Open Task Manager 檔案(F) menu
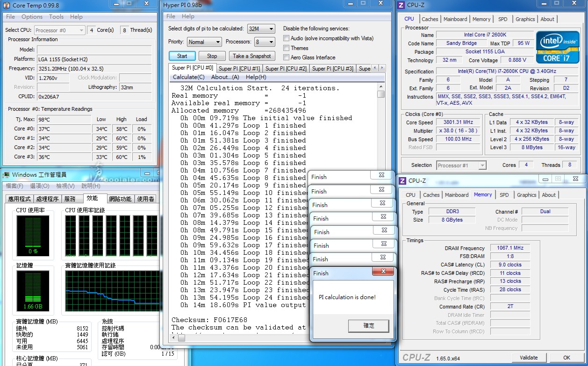Viewport: 588px width, 366px height. coord(14,186)
